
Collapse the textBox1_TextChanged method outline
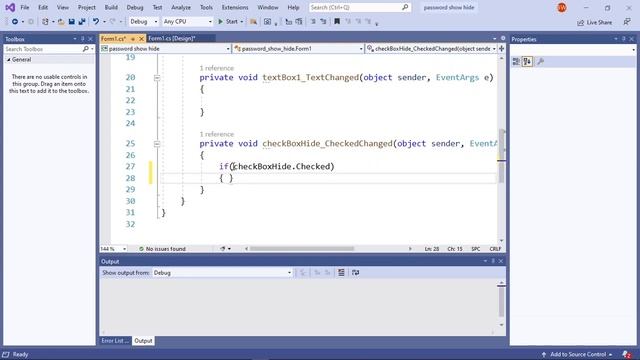pos(157,78)
